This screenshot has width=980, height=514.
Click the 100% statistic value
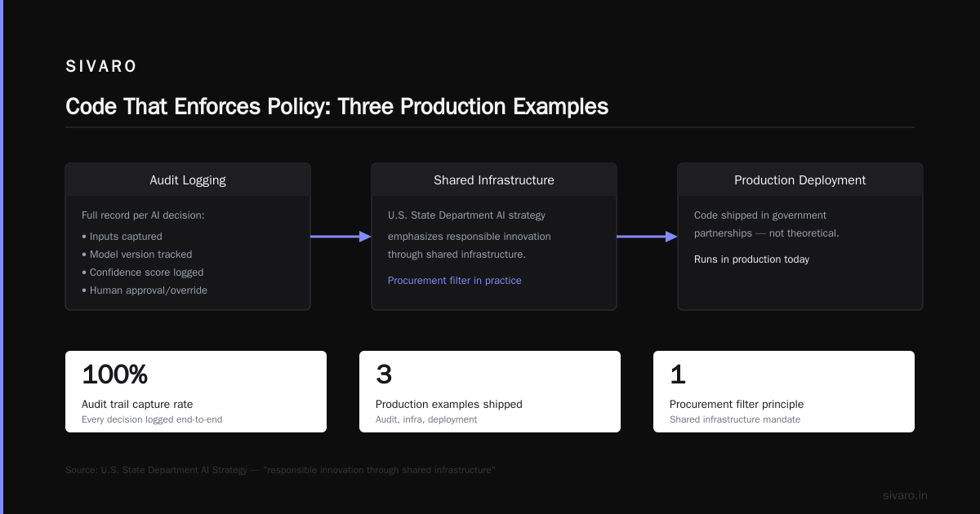click(x=115, y=374)
